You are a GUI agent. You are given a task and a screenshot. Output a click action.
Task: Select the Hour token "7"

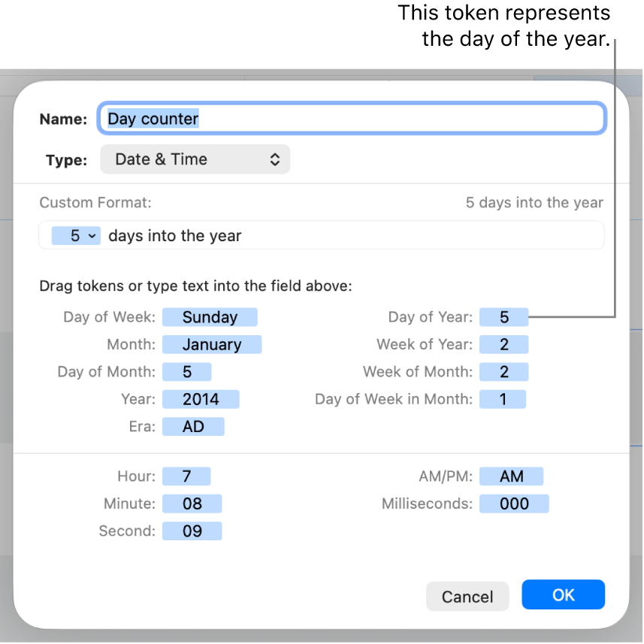(x=186, y=476)
